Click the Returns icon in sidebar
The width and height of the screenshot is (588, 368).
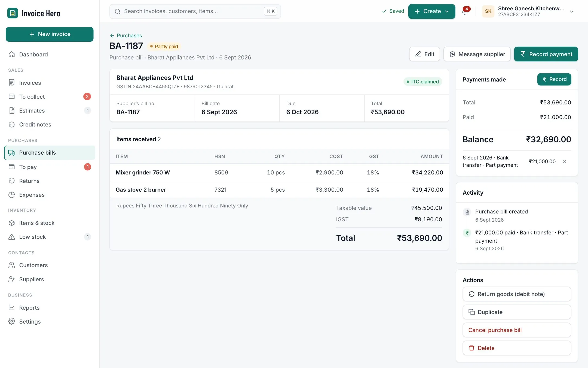12,181
